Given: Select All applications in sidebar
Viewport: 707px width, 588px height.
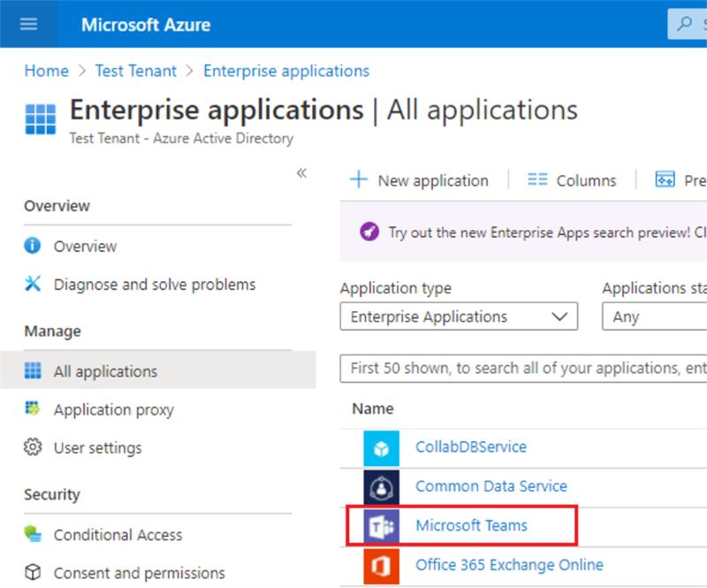Looking at the screenshot, I should click(x=105, y=371).
